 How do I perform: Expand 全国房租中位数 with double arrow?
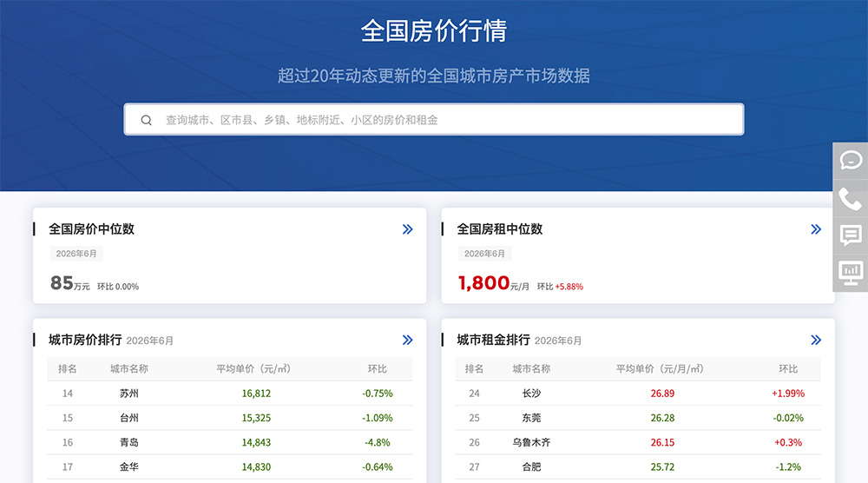click(816, 229)
